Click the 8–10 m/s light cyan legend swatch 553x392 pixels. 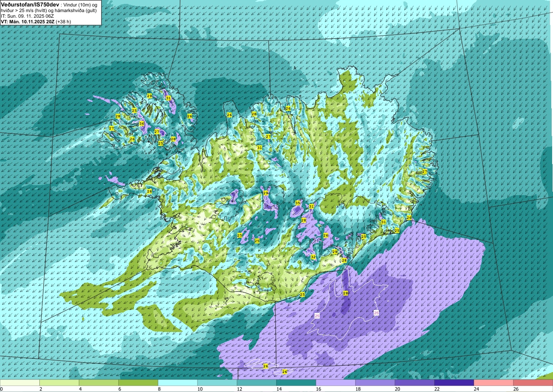point(178,383)
